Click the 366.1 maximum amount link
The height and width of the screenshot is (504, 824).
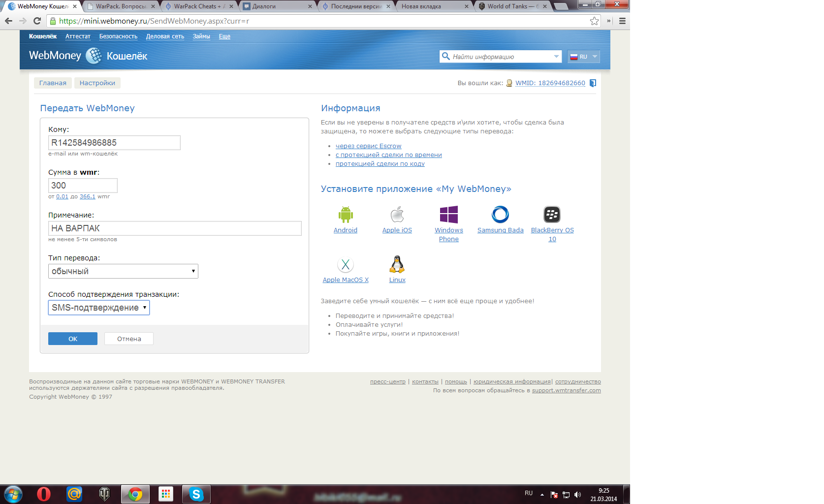[x=88, y=196]
